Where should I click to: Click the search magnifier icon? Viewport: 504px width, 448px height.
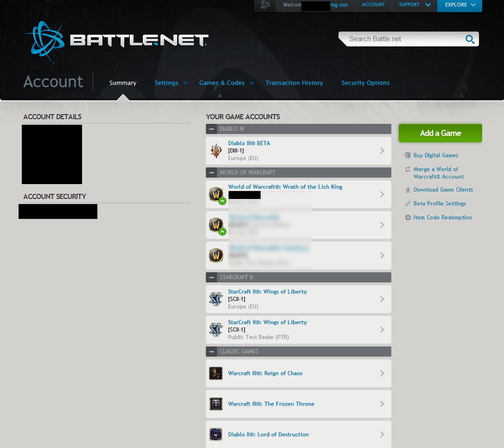[470, 39]
